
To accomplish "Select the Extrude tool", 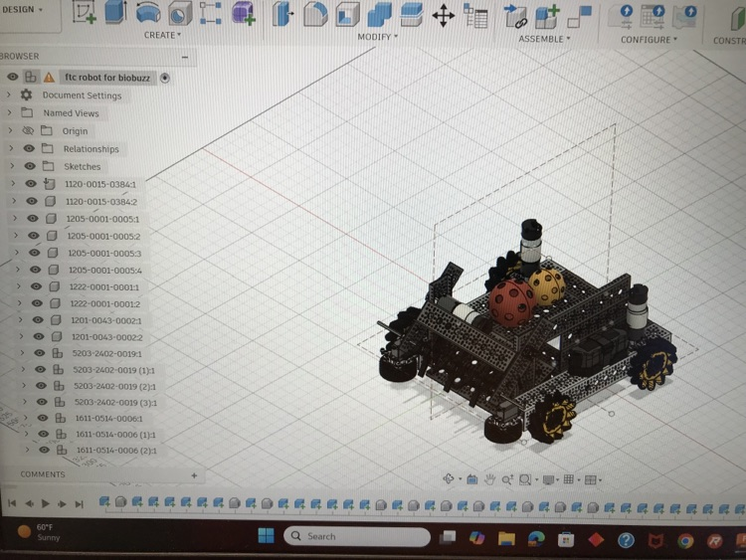I will (x=115, y=11).
